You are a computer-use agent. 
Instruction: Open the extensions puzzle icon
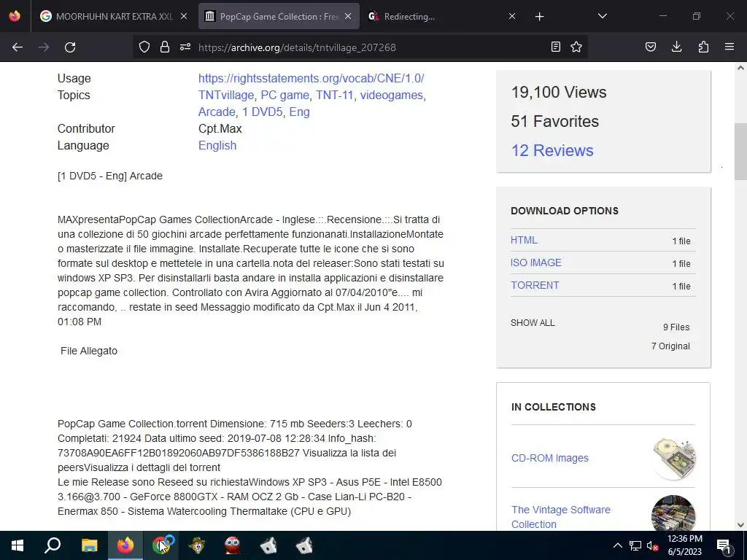[703, 47]
